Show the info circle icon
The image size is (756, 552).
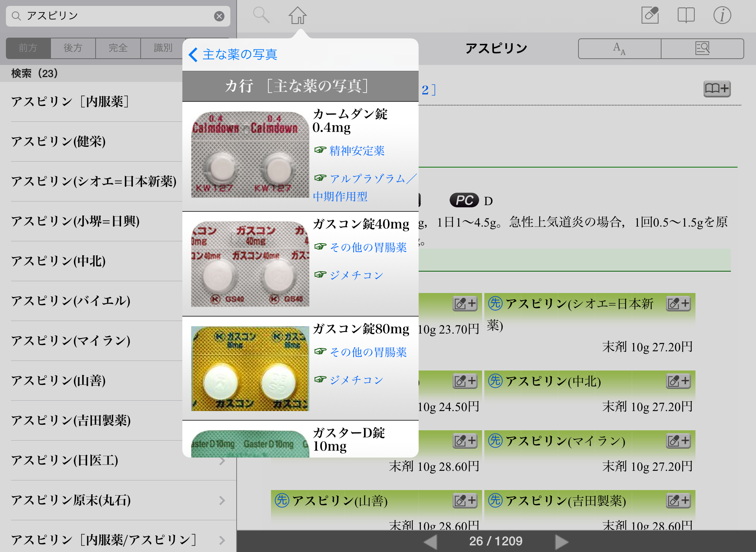722,15
